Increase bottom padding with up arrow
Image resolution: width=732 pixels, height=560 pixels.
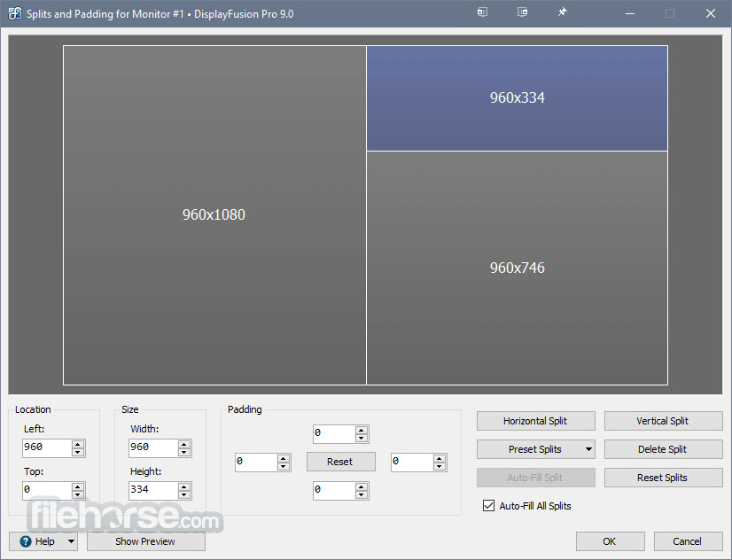[x=362, y=486]
